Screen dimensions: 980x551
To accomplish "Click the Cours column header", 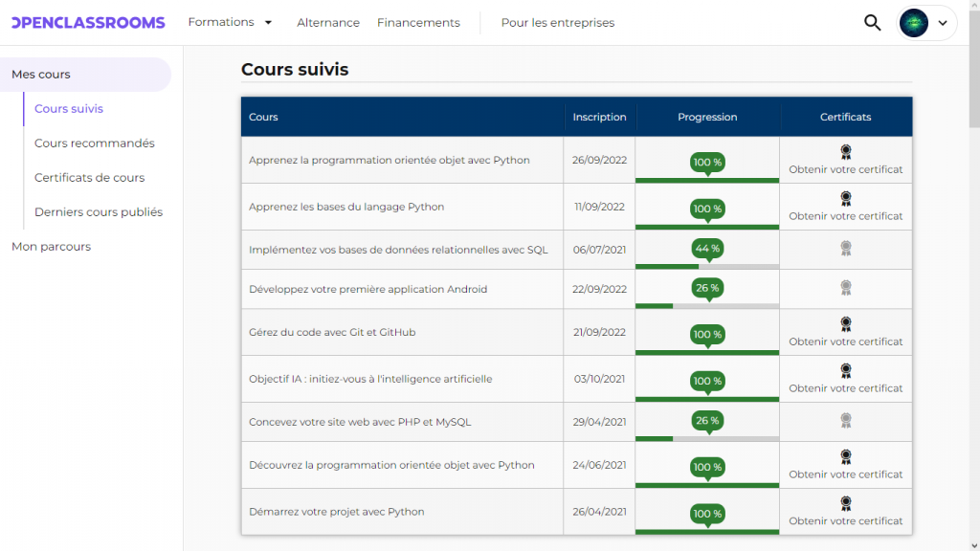I will [x=263, y=117].
